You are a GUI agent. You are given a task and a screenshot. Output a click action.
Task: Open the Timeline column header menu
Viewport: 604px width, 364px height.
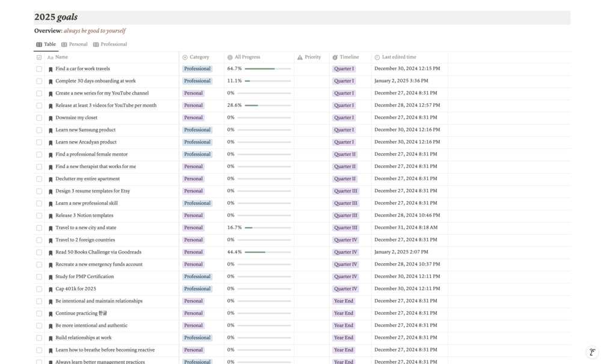(x=349, y=57)
